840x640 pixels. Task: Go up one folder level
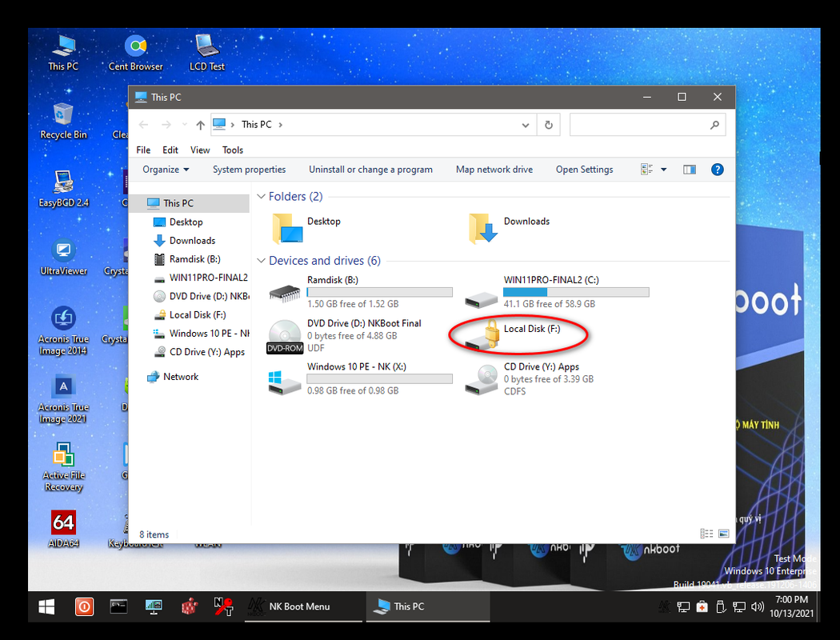[x=200, y=125]
